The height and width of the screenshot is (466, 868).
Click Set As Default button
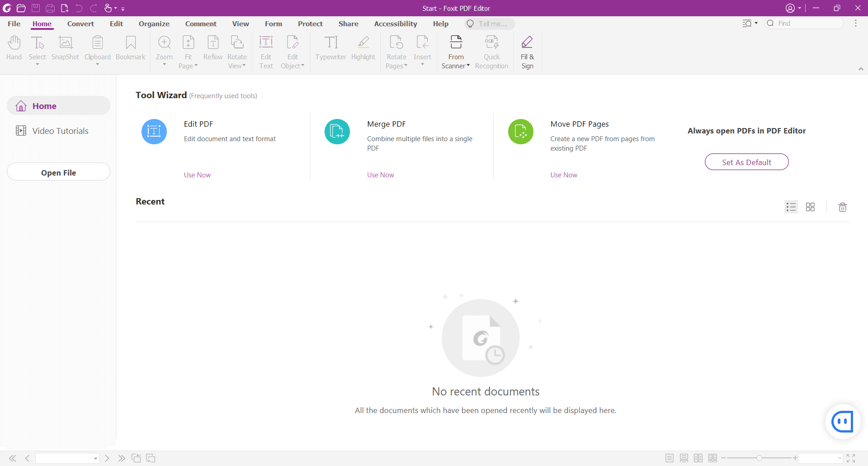click(746, 162)
